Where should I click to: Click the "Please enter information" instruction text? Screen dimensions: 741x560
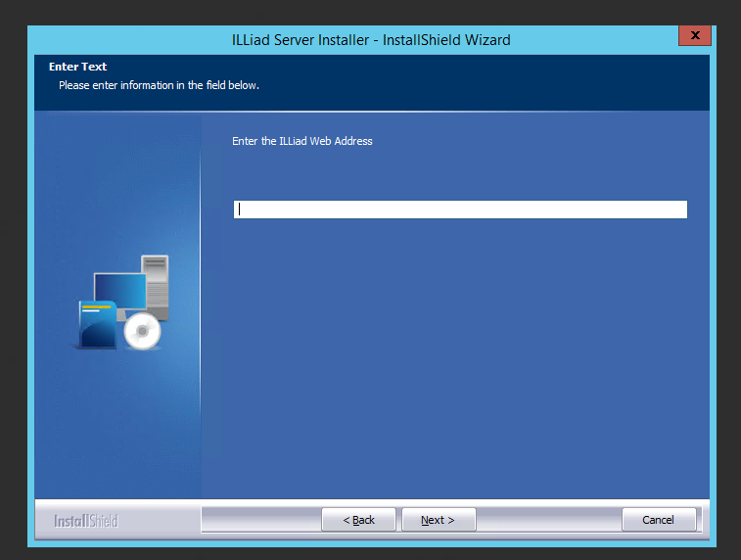click(159, 85)
